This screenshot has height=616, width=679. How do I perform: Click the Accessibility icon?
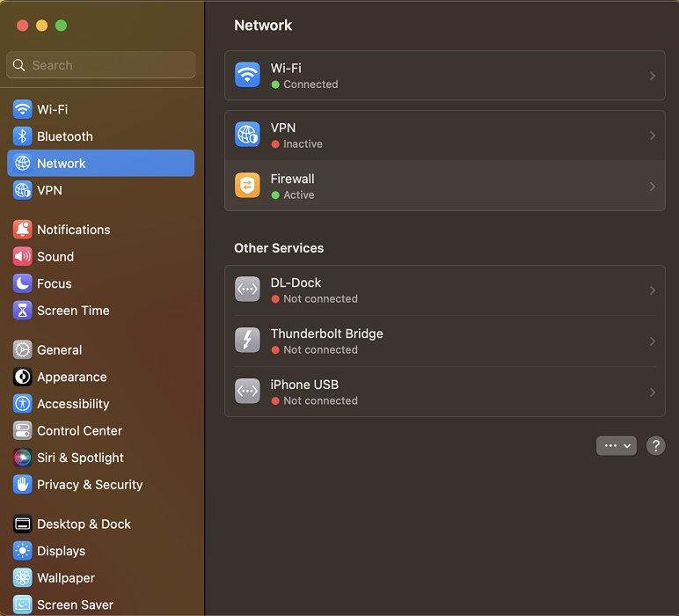point(23,404)
